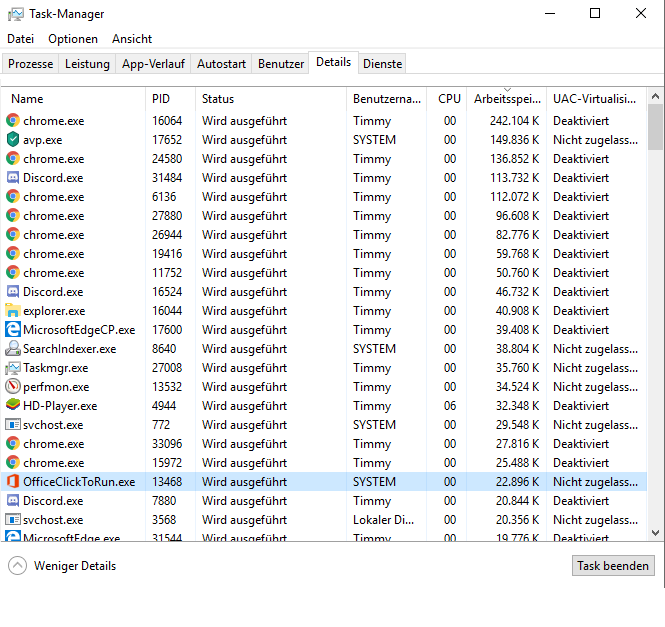The height and width of the screenshot is (627, 665).
Task: Click chrome.exe icon for PID 26944
Action: pyautogui.click(x=13, y=234)
